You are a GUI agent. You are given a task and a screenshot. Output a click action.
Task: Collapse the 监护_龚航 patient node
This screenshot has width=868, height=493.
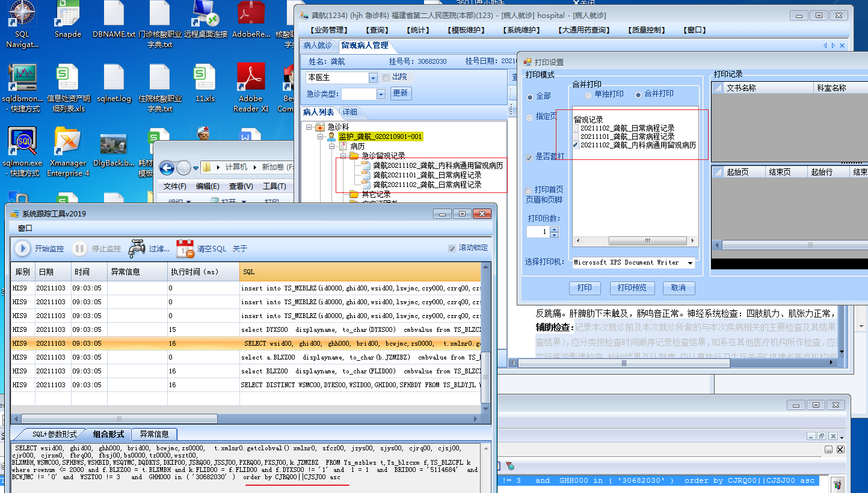click(321, 137)
